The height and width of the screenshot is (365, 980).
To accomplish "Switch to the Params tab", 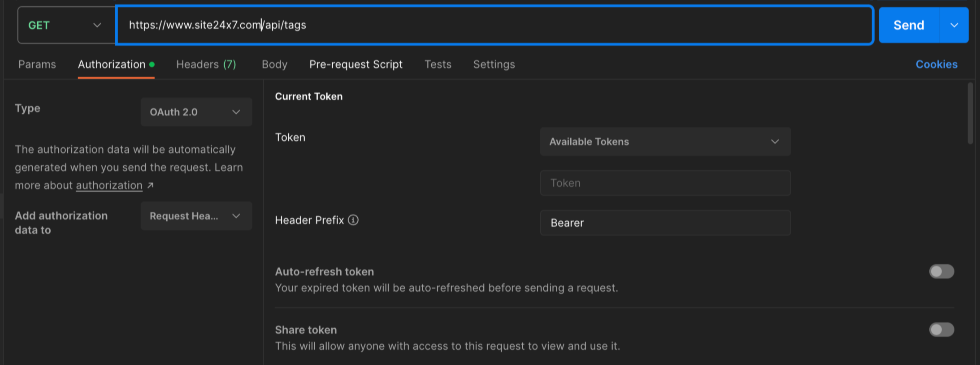I will click(x=37, y=64).
